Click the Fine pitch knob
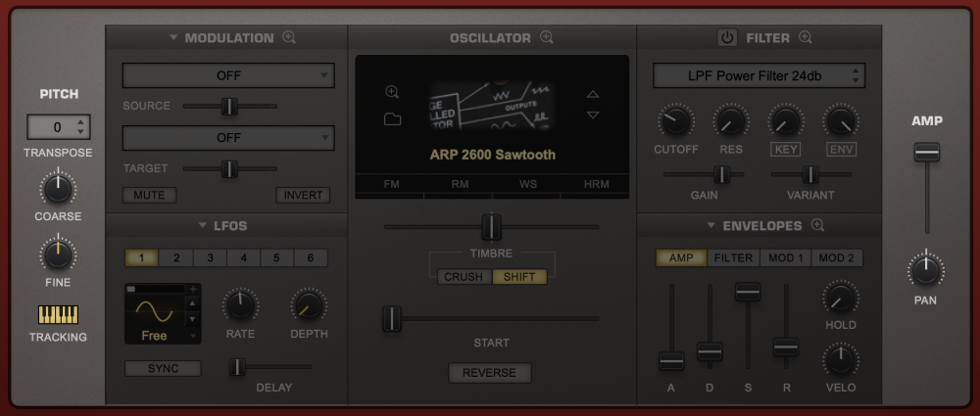 [58, 254]
